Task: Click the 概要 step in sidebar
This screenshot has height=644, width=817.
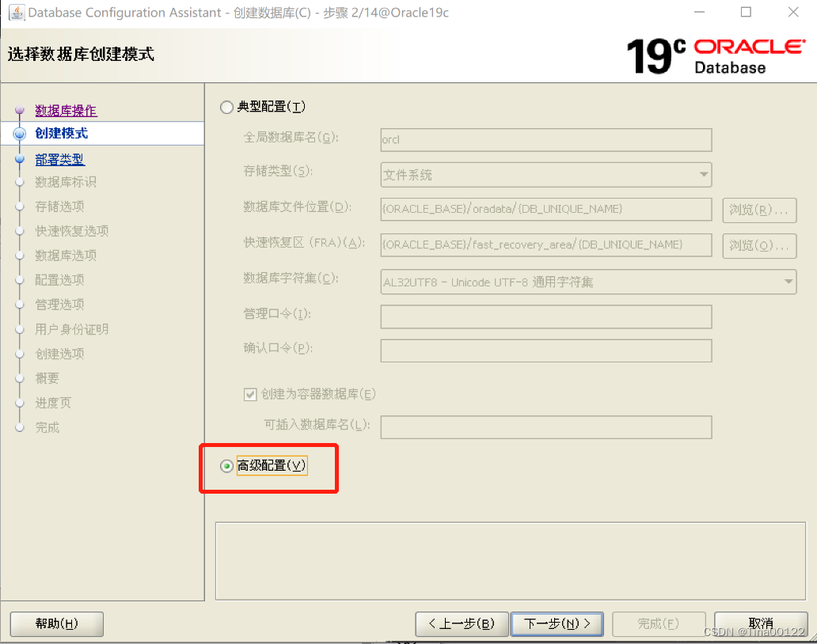Action: click(47, 378)
